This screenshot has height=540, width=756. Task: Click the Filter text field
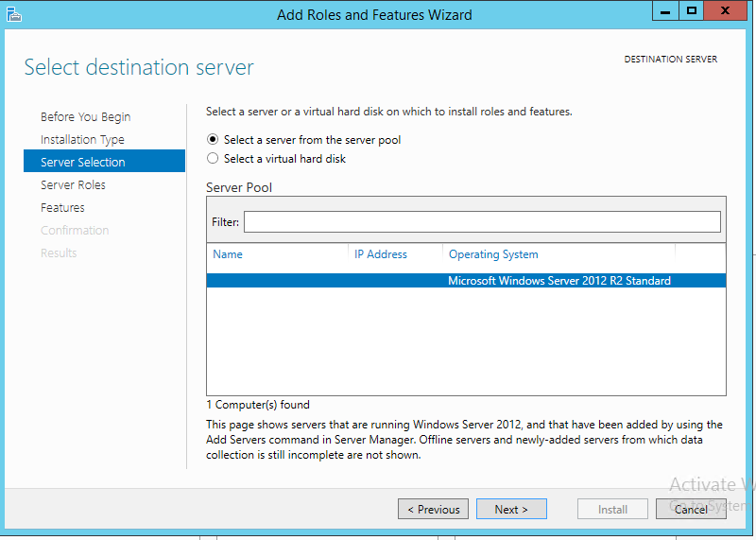point(482,221)
